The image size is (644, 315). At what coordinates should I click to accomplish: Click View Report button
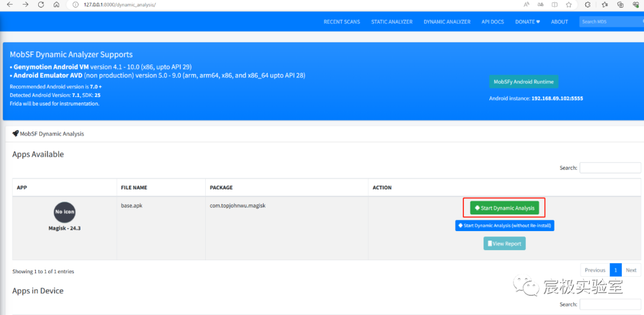coord(504,243)
